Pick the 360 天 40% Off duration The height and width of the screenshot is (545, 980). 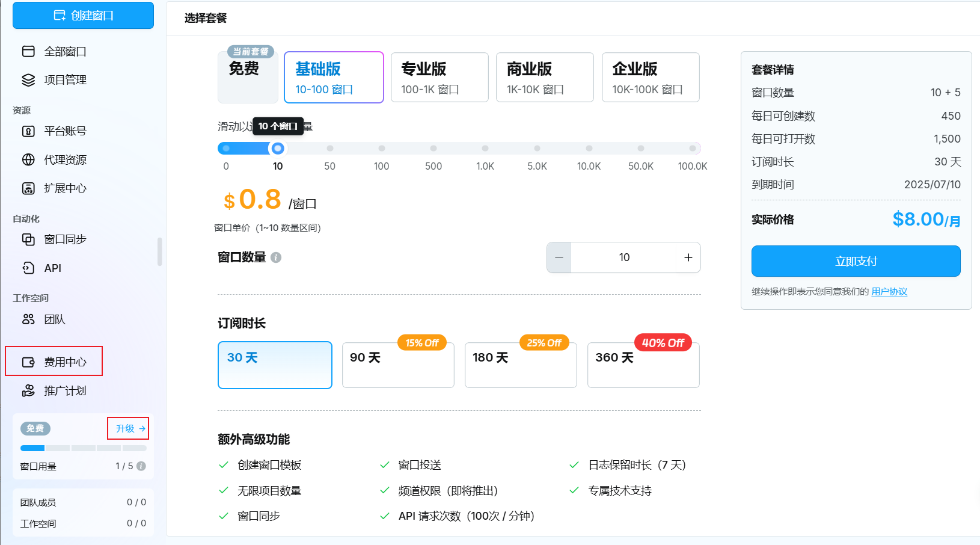643,365
